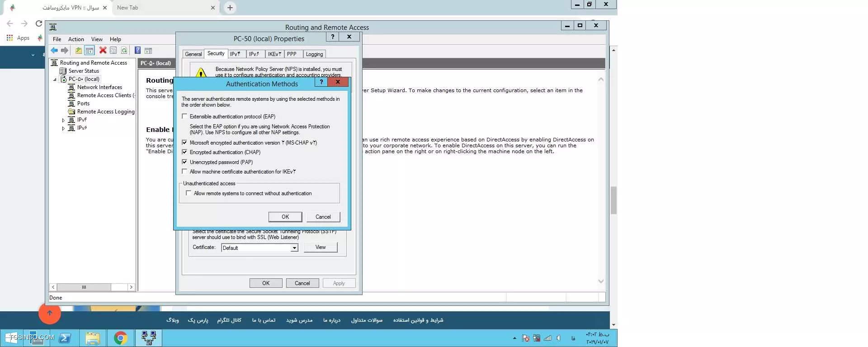The height and width of the screenshot is (347, 868).
Task: Click the View certificate button
Action: point(321,247)
